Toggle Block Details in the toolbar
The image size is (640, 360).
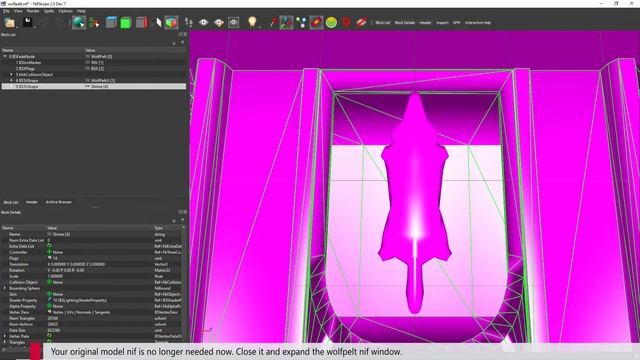pyautogui.click(x=404, y=23)
